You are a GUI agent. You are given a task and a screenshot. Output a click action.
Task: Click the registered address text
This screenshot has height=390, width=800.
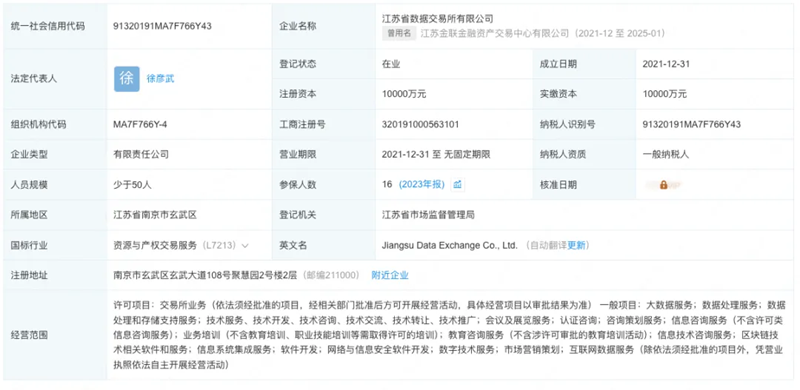208,276
